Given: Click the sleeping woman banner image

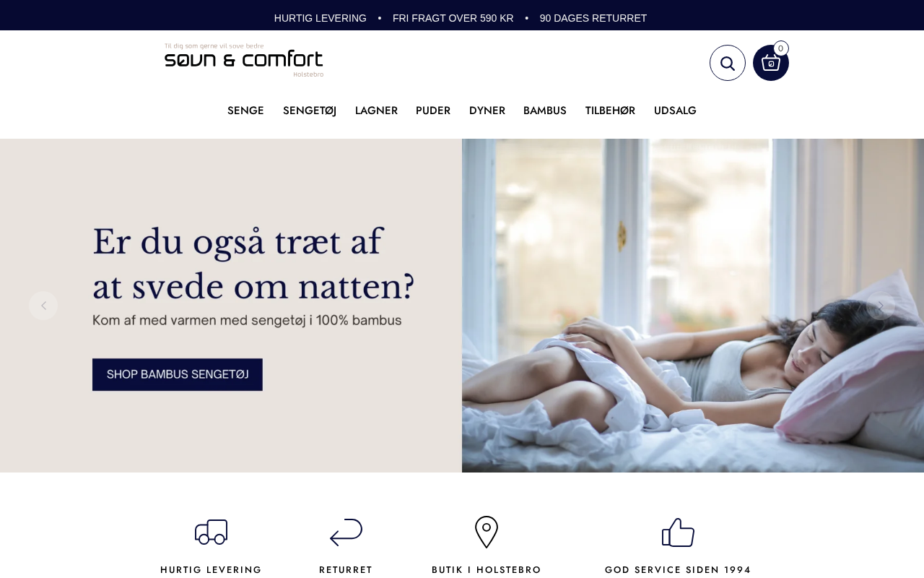Looking at the screenshot, I should 693,306.
